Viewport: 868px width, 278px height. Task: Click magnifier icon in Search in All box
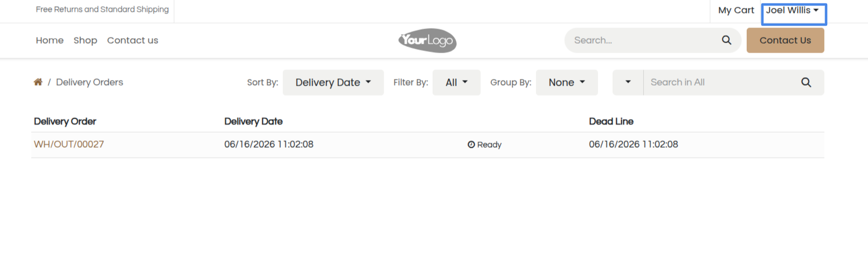[806, 82]
